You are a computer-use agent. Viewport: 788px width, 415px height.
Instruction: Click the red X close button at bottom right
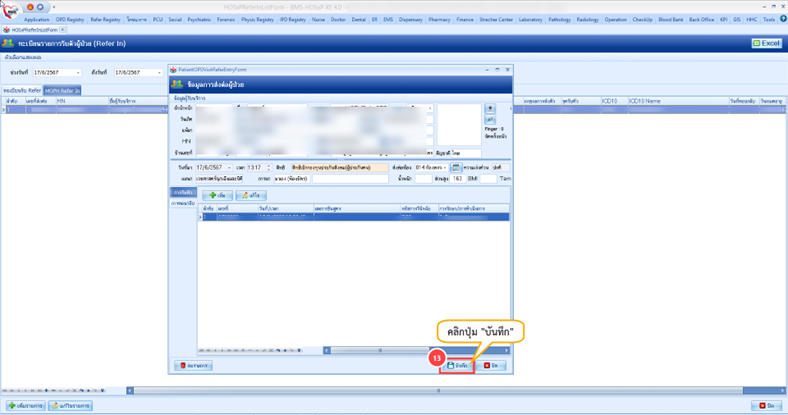point(766,405)
